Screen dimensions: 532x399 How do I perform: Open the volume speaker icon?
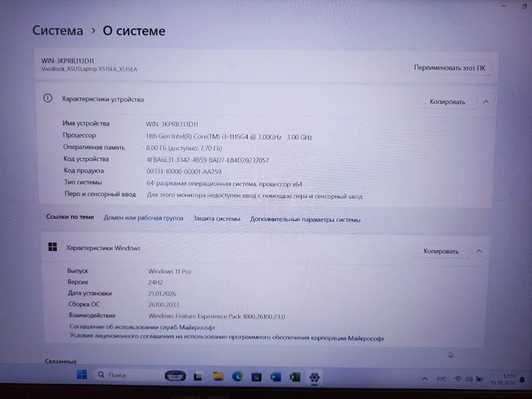coord(469,379)
